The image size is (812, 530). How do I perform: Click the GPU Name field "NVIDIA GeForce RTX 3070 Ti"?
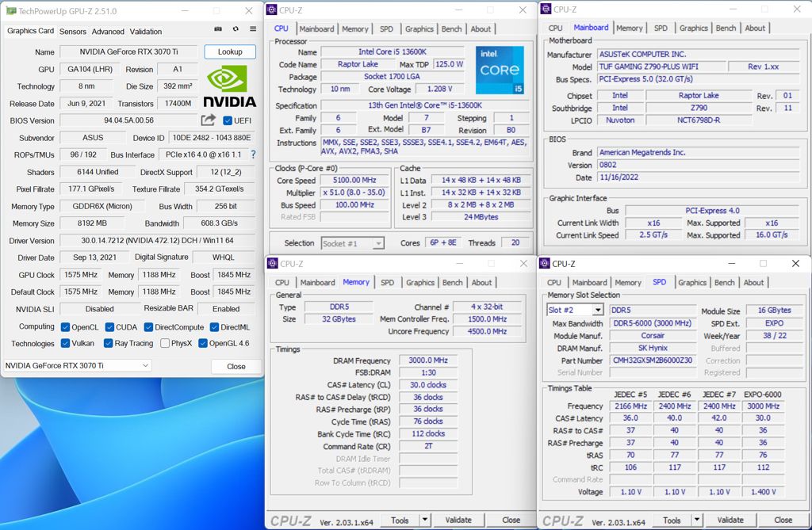click(128, 51)
